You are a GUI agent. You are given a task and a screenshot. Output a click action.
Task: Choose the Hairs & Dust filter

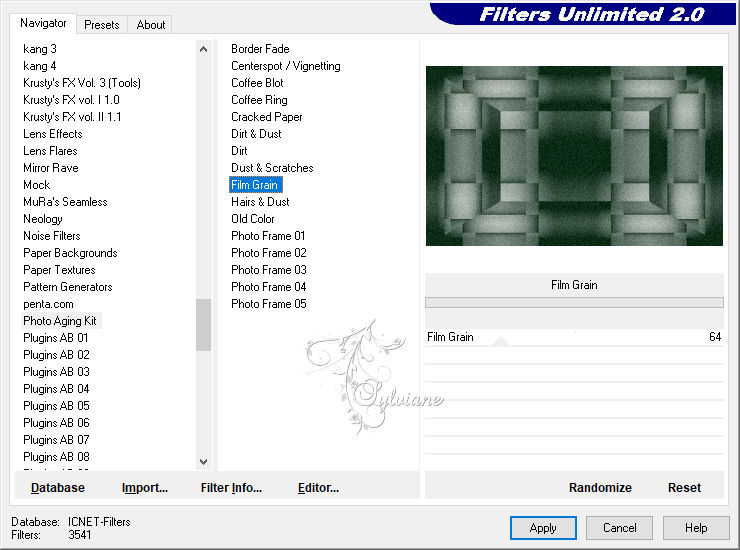tap(260, 202)
